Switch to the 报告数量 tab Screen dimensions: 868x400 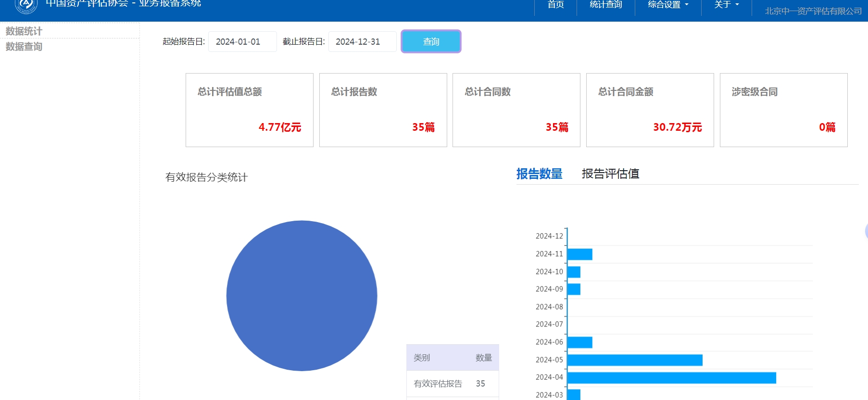pos(539,174)
